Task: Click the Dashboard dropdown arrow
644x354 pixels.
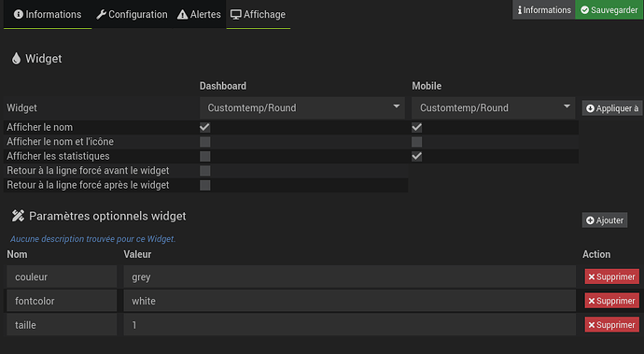Action: click(397, 106)
